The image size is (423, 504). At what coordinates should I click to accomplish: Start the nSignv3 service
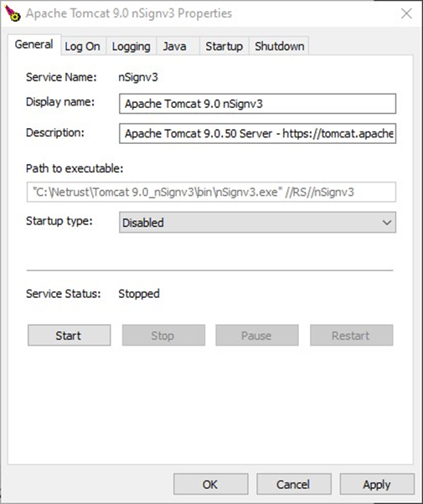pyautogui.click(x=70, y=335)
